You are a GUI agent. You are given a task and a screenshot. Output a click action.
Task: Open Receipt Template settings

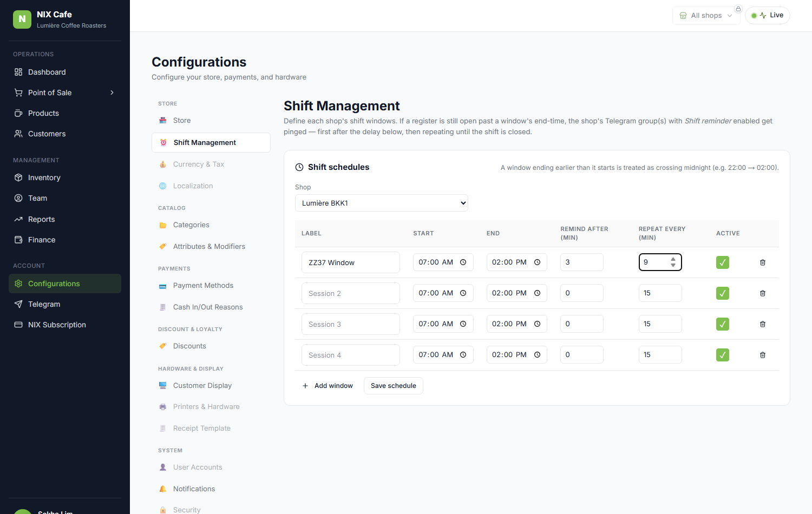[211, 428]
